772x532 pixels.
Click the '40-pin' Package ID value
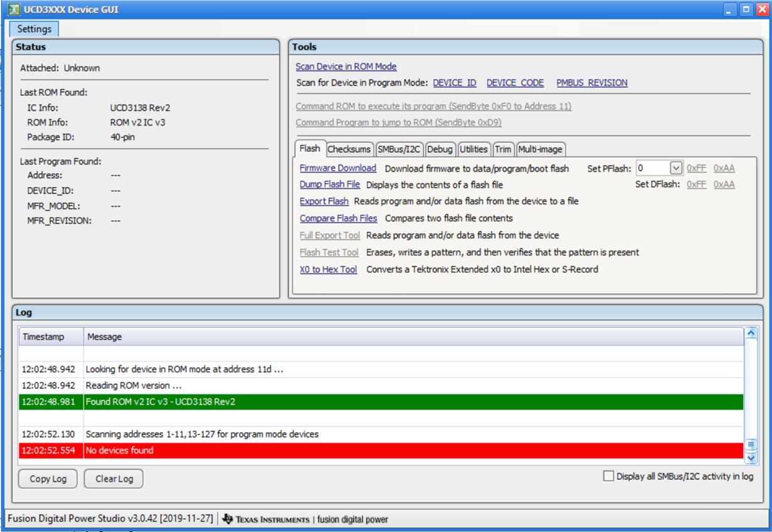122,137
